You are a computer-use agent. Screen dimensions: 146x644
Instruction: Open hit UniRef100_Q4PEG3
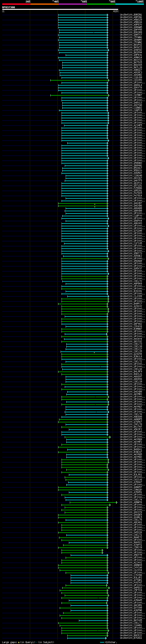click(131, 588)
